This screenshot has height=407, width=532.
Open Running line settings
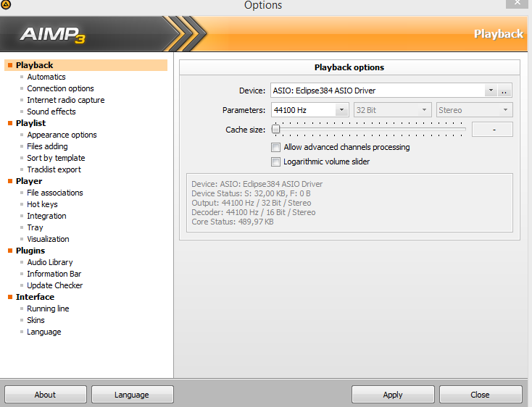click(48, 309)
